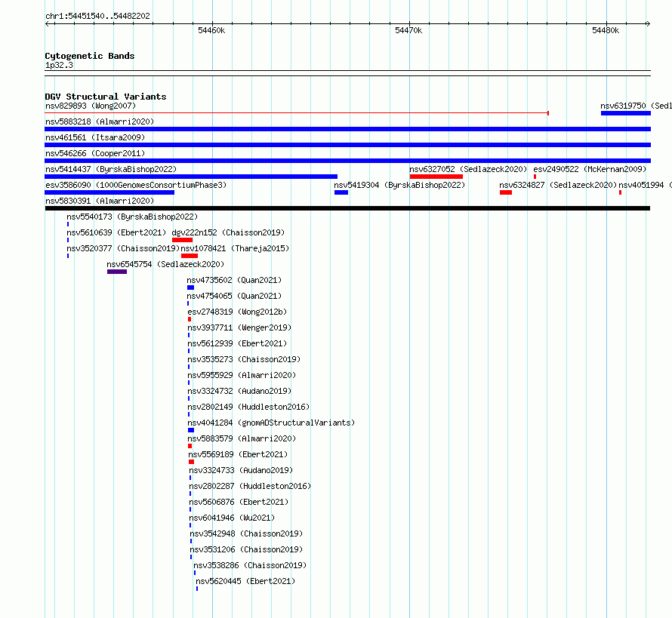Click the blue nsv5414437 bar
Viewport: 672px width, 618px height.
[x=191, y=177]
